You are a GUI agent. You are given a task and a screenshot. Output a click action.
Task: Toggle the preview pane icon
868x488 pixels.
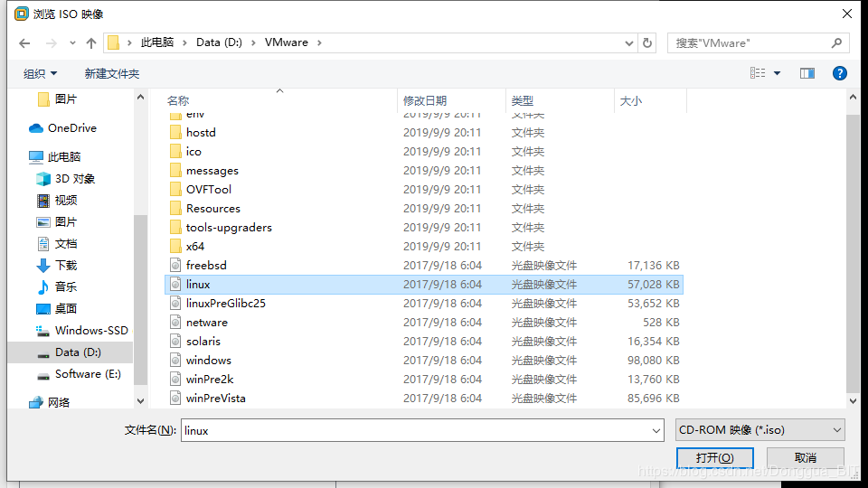807,73
